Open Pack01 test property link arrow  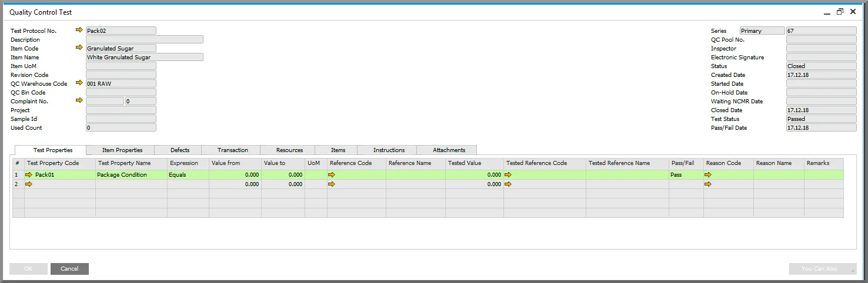(x=29, y=175)
